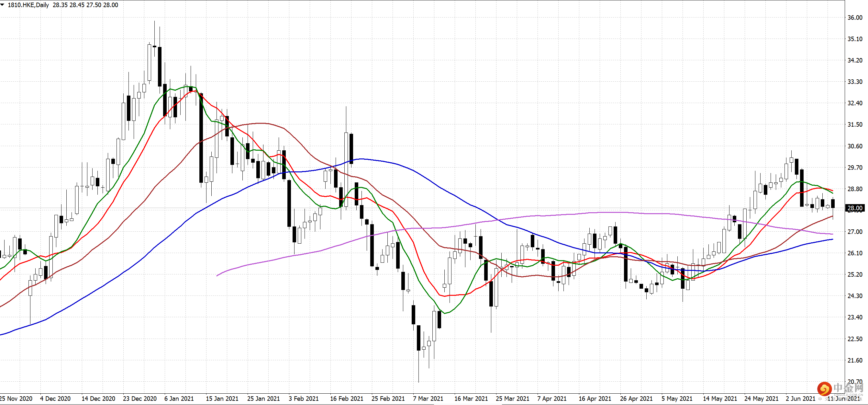The height and width of the screenshot is (405, 868).
Task: Click the 26 Apr 2021 date label
Action: (636, 399)
